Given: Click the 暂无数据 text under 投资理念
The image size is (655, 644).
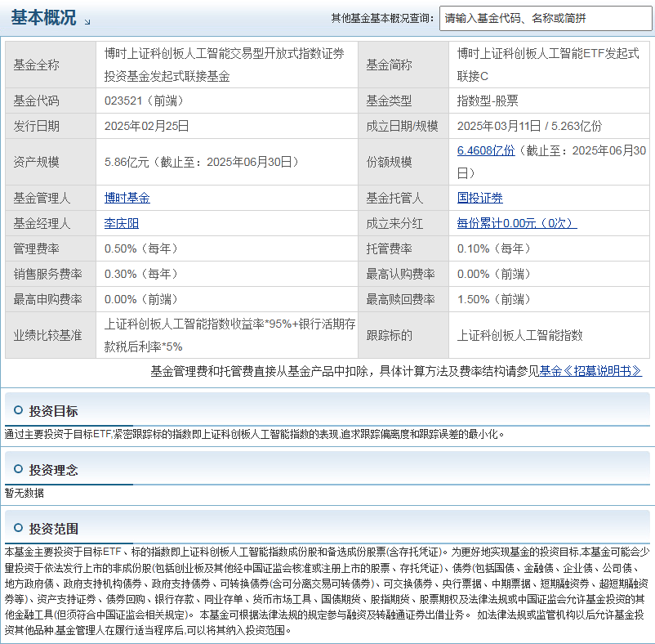Looking at the screenshot, I should point(25,493).
